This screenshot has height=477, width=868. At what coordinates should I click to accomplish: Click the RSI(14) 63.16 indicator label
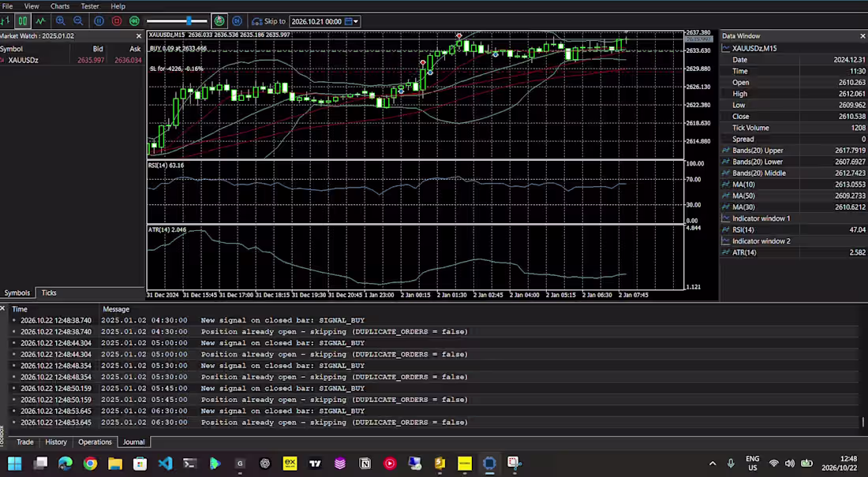pos(166,166)
